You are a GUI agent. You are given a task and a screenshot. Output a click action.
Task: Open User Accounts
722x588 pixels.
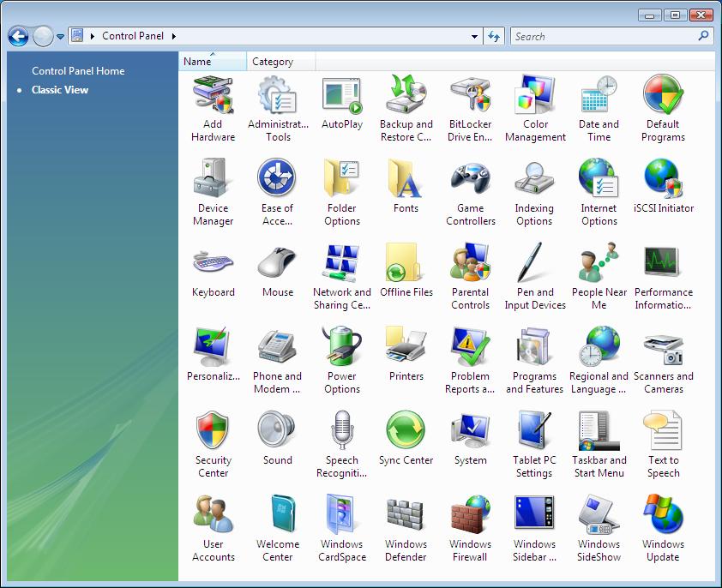click(x=213, y=517)
